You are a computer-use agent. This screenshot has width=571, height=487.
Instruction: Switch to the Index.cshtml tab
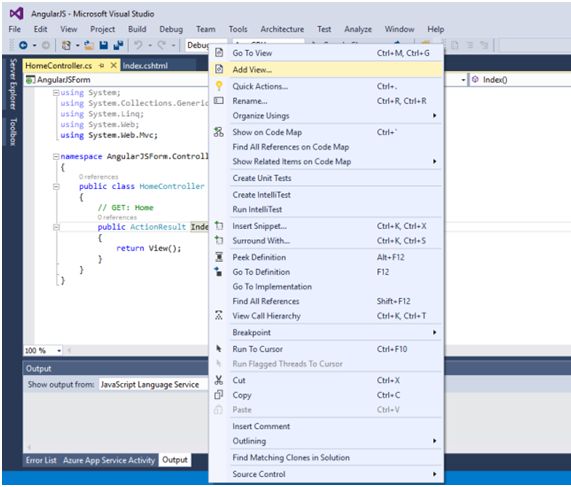click(x=145, y=66)
